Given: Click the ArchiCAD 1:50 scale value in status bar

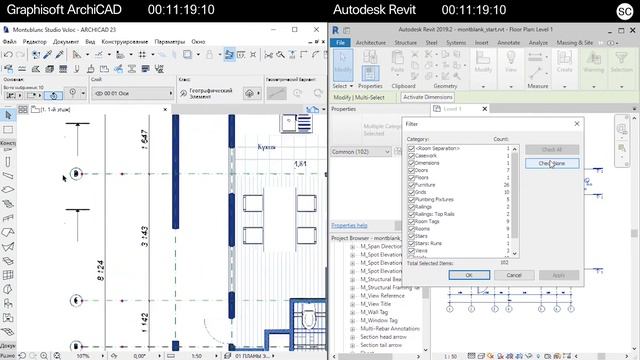Looking at the screenshot, I should click(x=197, y=356).
